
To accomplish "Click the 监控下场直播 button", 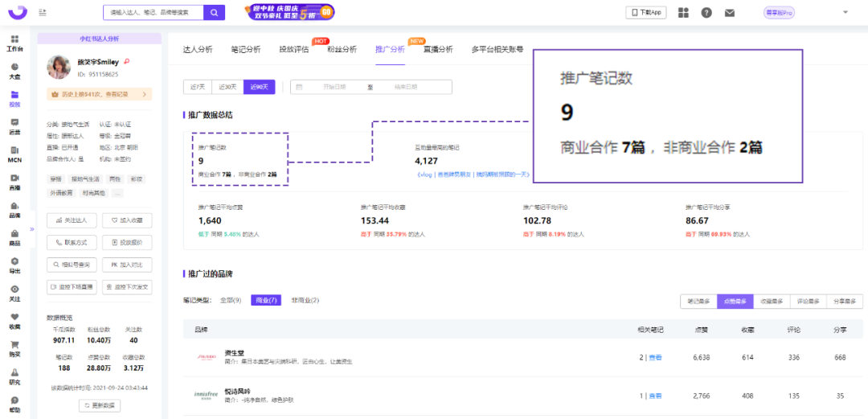I will click(72, 288).
